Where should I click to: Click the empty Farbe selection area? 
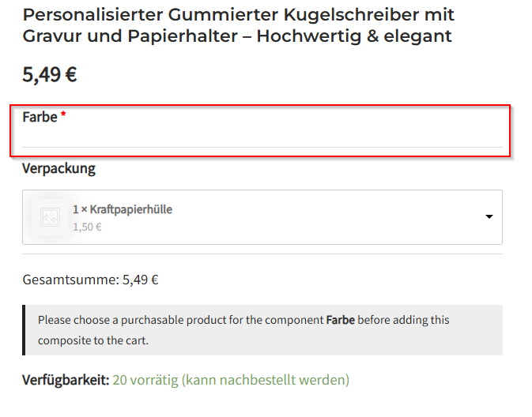pyautogui.click(x=262, y=137)
